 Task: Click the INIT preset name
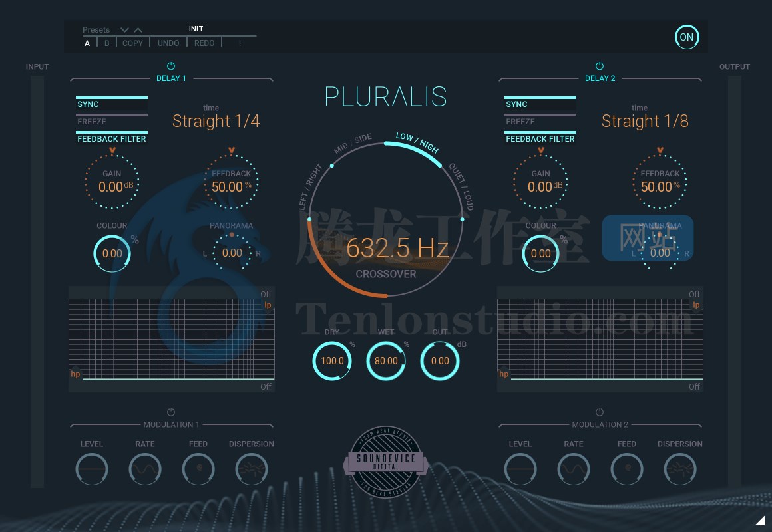pyautogui.click(x=196, y=29)
